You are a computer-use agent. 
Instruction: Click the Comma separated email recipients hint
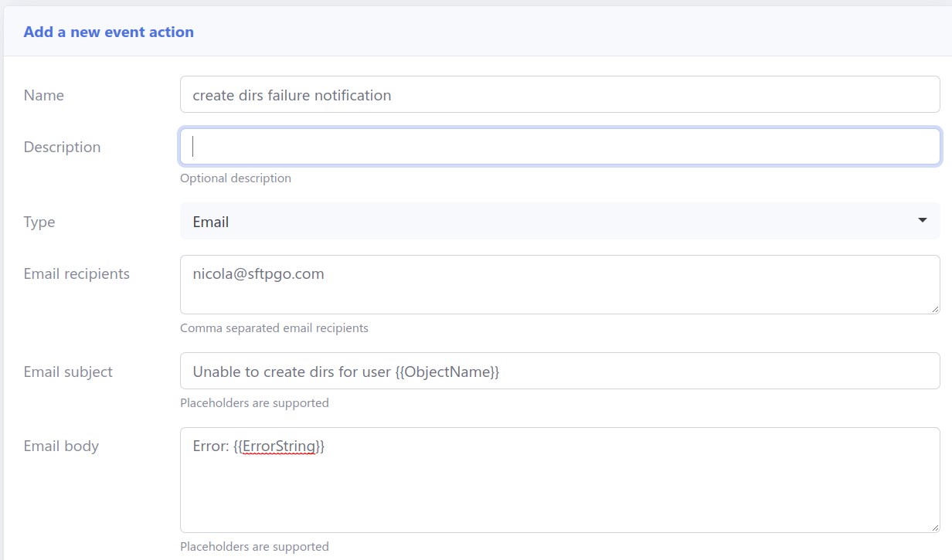click(274, 328)
